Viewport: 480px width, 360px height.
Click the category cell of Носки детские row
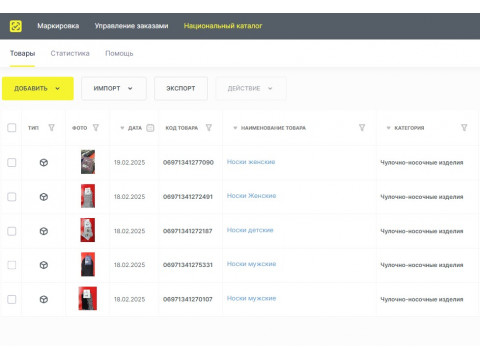[x=422, y=231]
